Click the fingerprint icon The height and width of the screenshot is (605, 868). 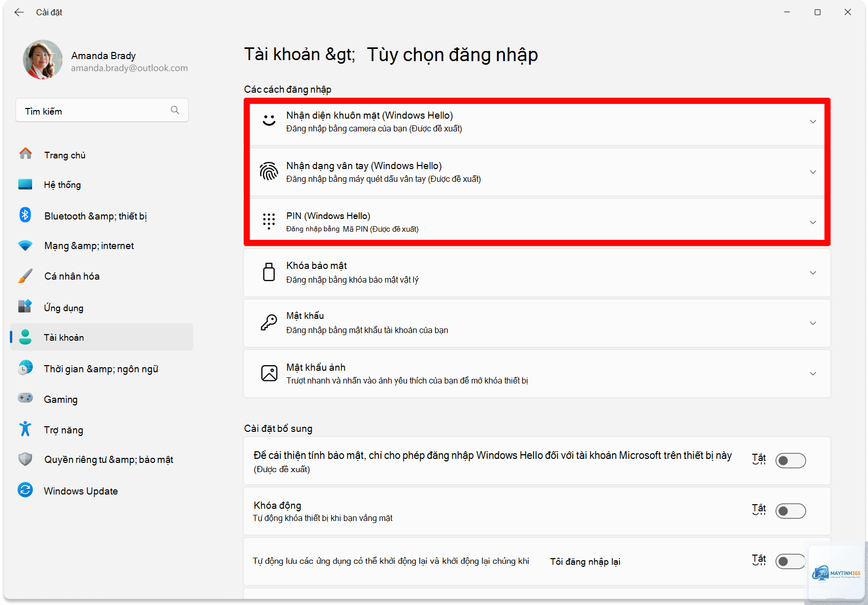269,172
